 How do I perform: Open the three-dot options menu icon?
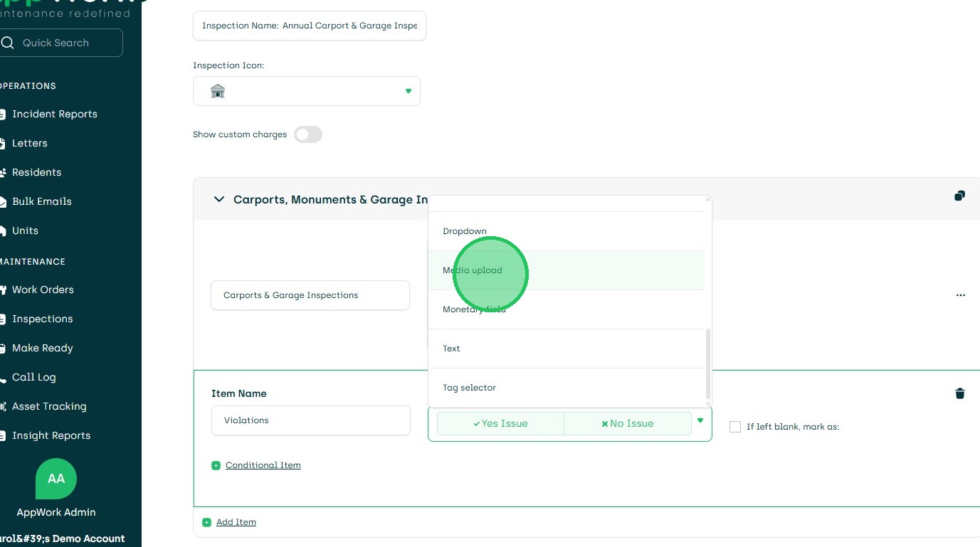(x=960, y=295)
